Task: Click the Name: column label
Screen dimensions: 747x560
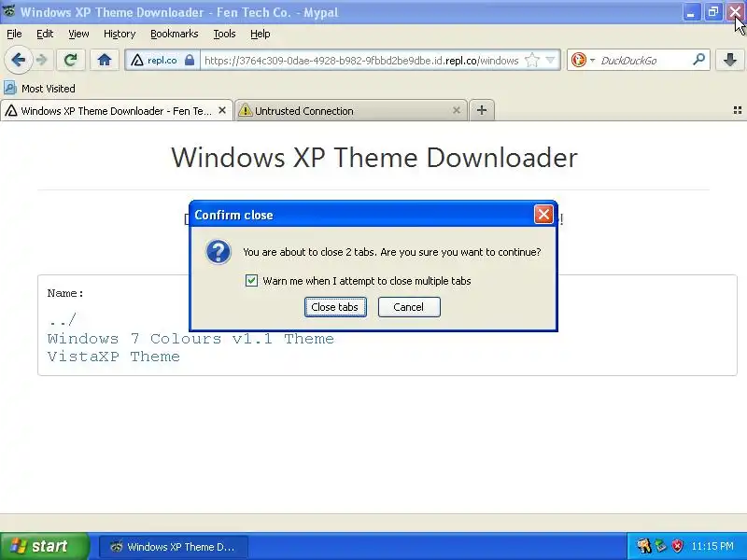Action: [x=65, y=293]
